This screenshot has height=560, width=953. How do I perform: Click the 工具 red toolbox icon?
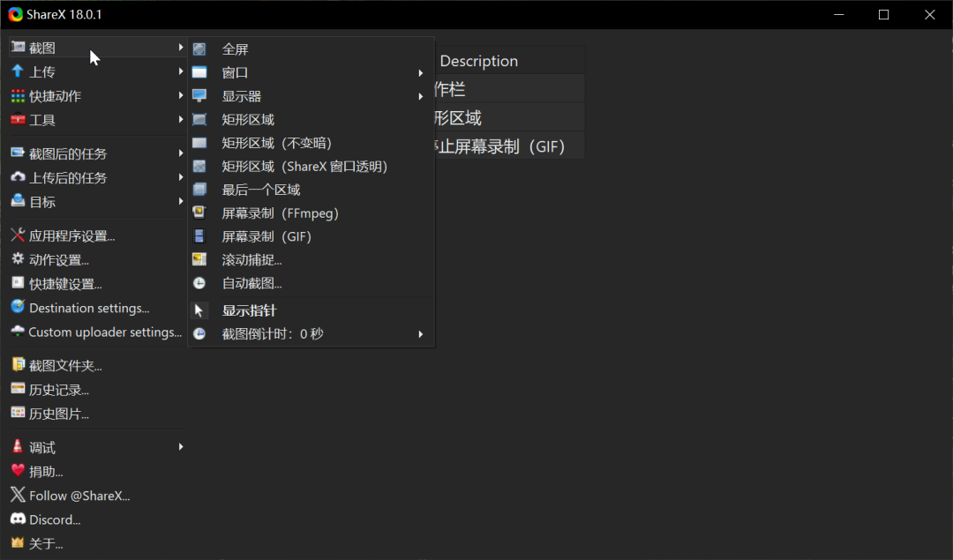pyautogui.click(x=18, y=119)
